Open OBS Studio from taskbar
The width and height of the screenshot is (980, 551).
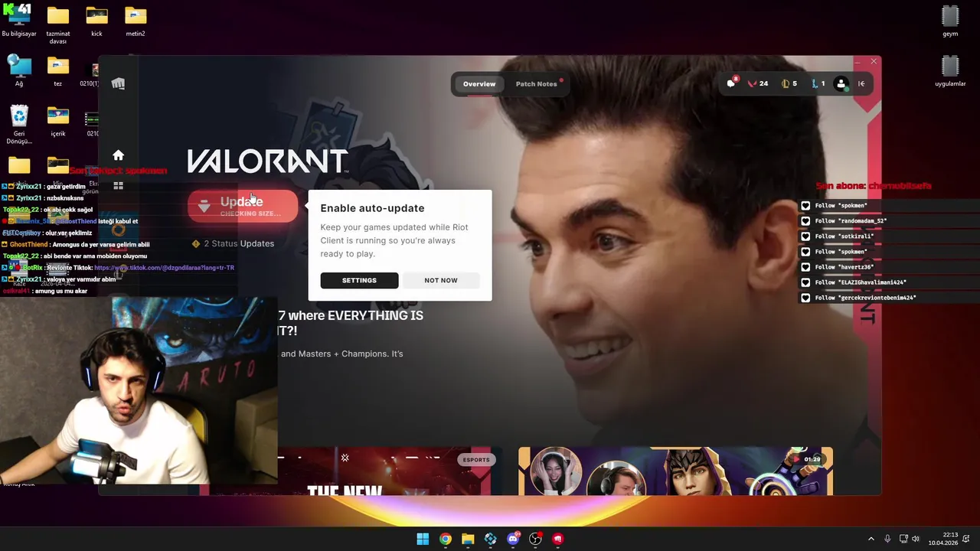[x=535, y=539]
